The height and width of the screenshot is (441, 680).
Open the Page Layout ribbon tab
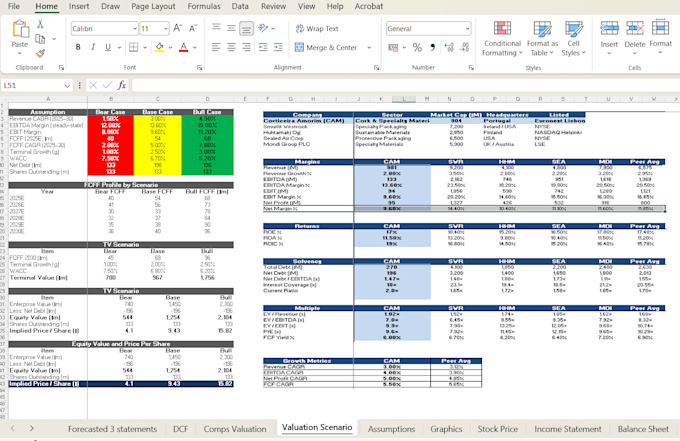(x=153, y=6)
